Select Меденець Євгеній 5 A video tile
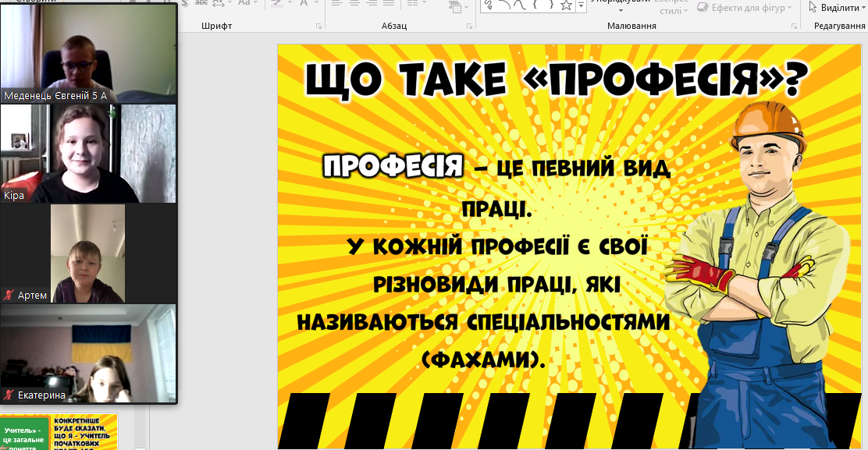This screenshot has height=450, width=868. tap(88, 53)
